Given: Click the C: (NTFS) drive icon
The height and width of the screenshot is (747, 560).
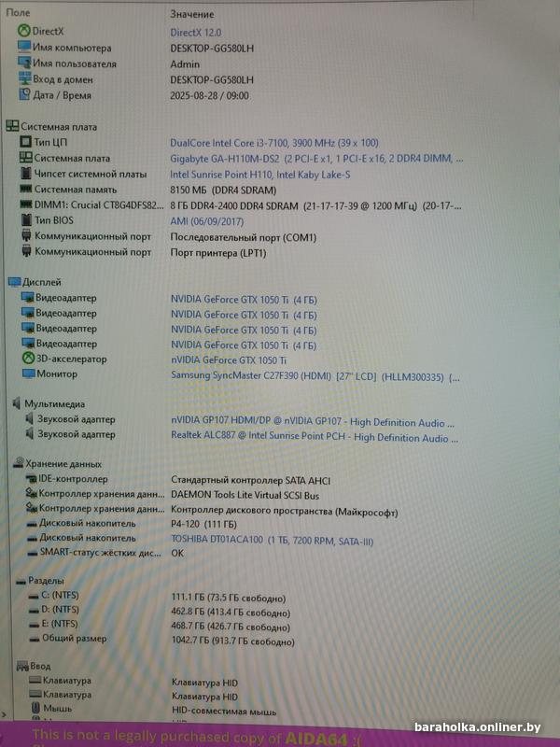Looking at the screenshot, I should [34, 596].
